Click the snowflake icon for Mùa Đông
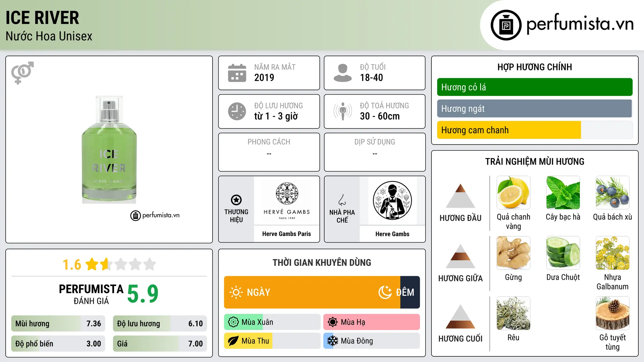 (333, 341)
